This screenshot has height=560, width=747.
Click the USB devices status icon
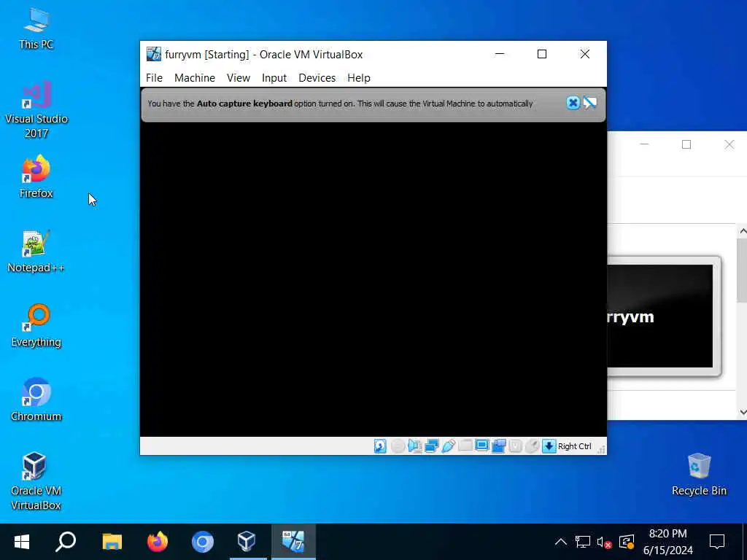449,446
